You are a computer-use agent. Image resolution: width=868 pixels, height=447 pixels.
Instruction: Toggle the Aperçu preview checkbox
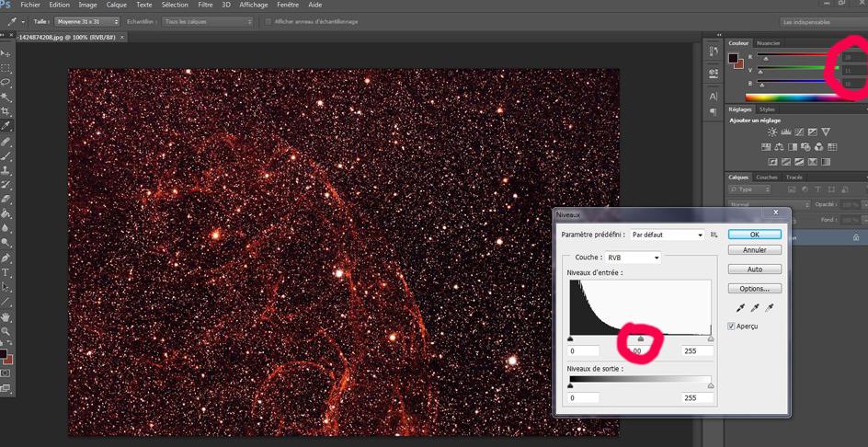click(x=731, y=327)
